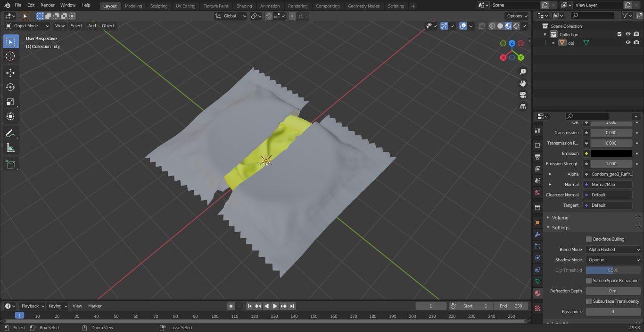
Task: Switch to solid viewport shading
Action: (x=500, y=26)
